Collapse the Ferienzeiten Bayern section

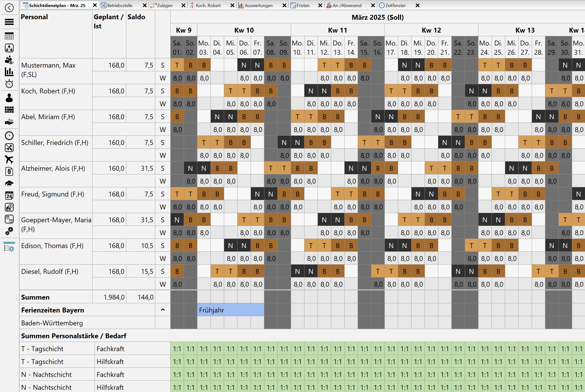point(163,310)
